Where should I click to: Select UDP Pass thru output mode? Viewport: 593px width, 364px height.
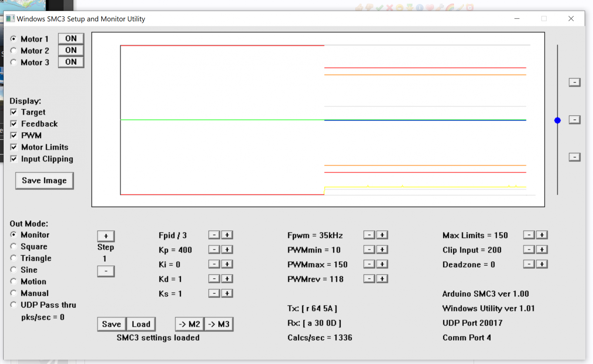(14, 305)
